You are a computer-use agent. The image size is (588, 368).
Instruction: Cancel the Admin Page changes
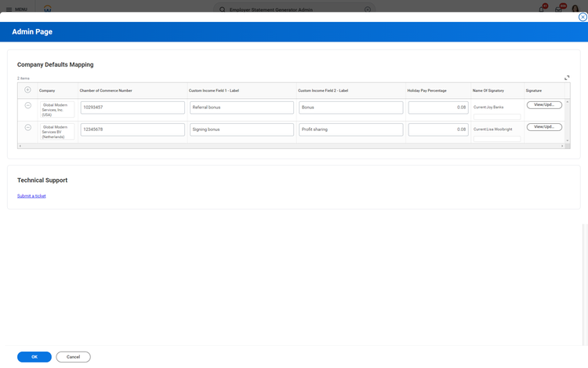coord(73,357)
